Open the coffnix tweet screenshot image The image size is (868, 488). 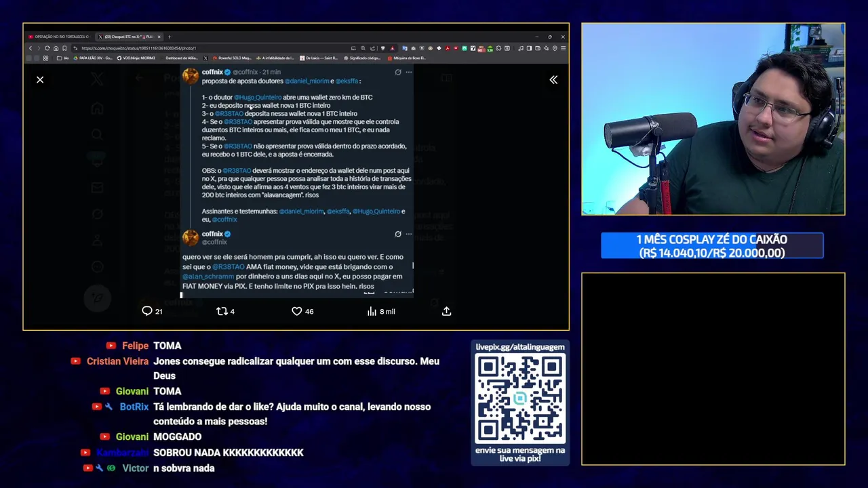pyautogui.click(x=297, y=180)
